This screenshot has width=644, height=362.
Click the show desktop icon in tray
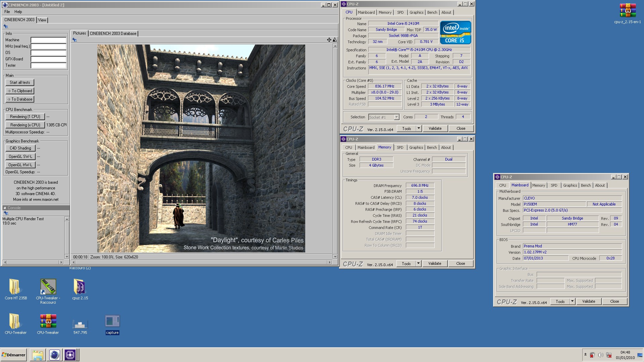point(640,355)
